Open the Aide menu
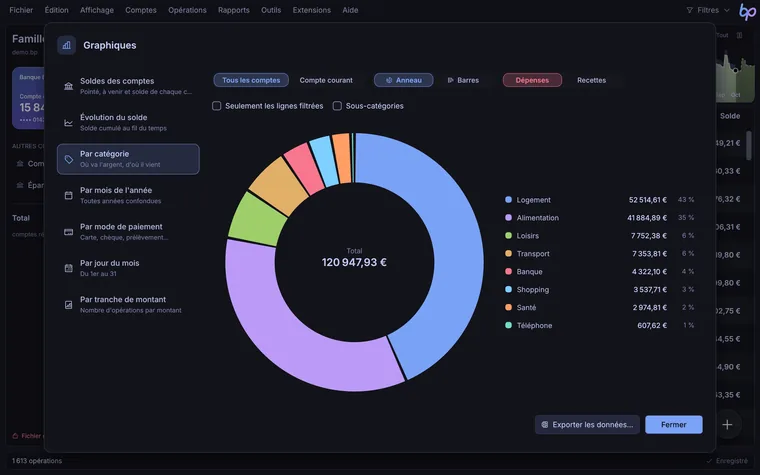Screen dimensions: 760x475 click(x=350, y=10)
